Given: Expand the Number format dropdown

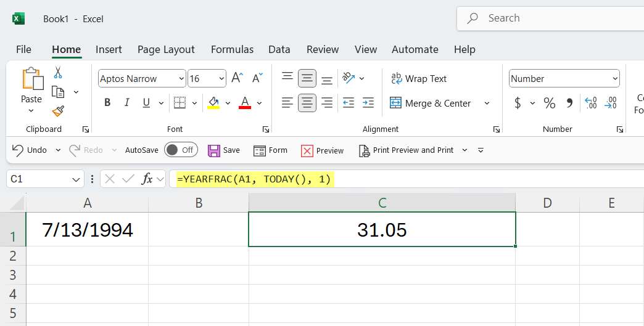Looking at the screenshot, I should point(615,79).
